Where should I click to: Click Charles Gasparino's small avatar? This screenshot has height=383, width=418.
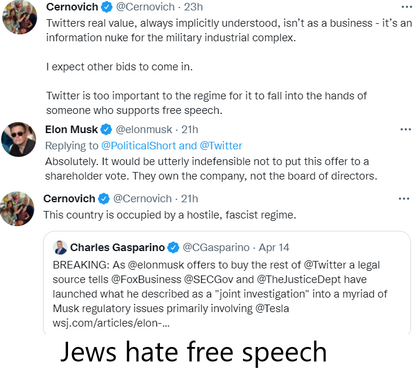(60, 247)
